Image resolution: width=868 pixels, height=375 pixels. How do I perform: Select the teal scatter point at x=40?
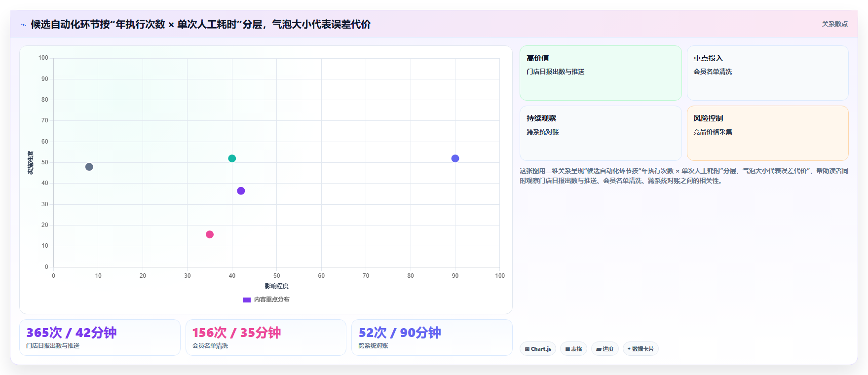point(232,158)
